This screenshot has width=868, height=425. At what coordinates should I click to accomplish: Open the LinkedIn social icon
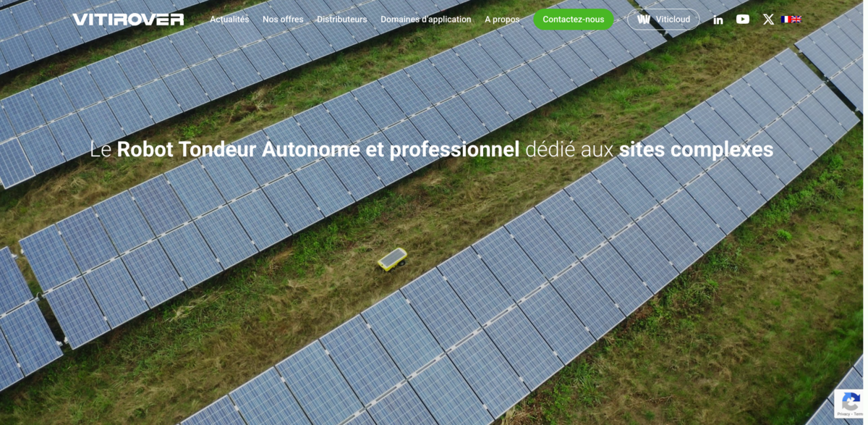click(718, 20)
